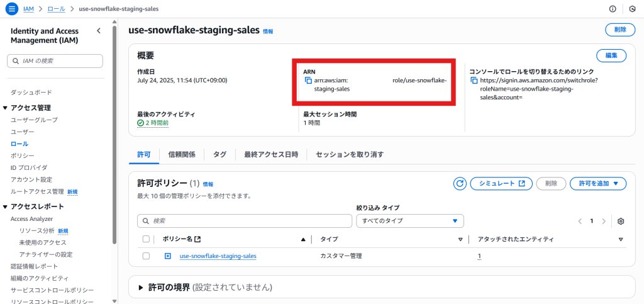The height and width of the screenshot is (304, 644).
Task: Open リソース分析 in the sidebar
Action: (37, 231)
